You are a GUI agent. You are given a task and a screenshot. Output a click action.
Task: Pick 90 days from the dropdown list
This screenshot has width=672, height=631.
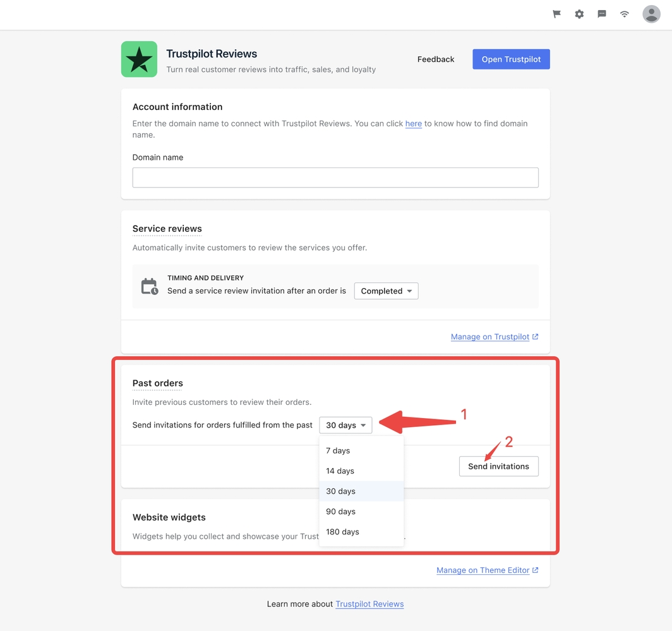point(361,512)
